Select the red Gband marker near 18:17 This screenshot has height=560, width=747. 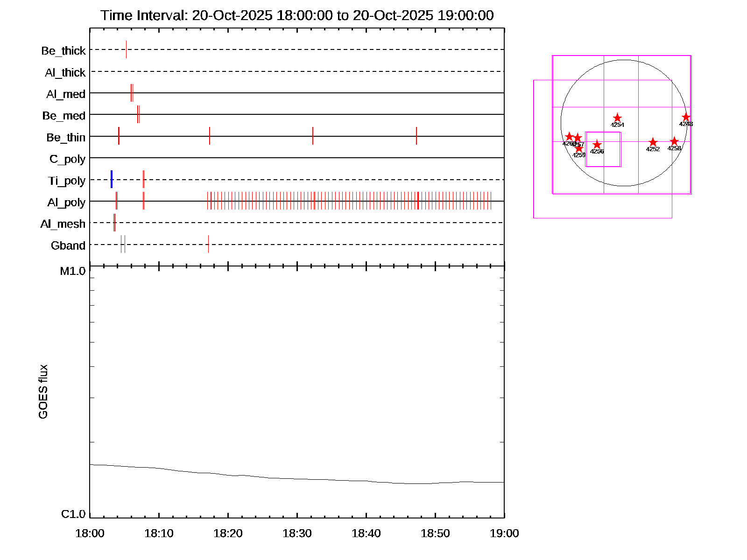coord(208,244)
